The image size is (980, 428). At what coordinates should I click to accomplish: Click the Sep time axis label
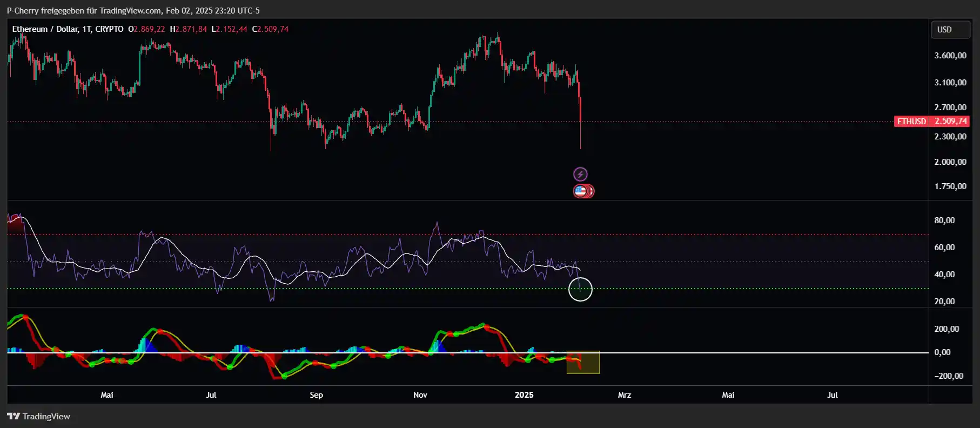pyautogui.click(x=317, y=395)
